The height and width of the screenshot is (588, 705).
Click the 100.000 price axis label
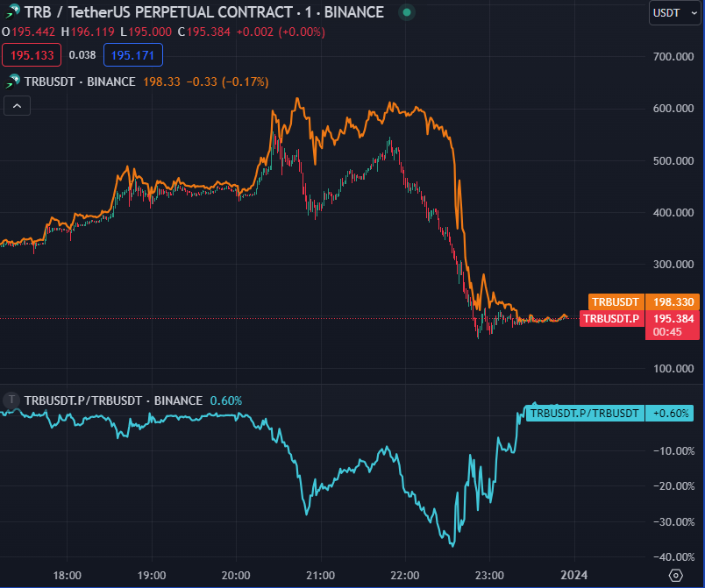[673, 368]
